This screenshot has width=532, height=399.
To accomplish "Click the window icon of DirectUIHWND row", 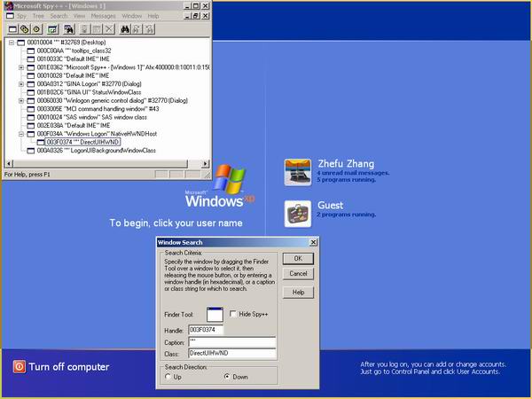I will pyautogui.click(x=41, y=142).
